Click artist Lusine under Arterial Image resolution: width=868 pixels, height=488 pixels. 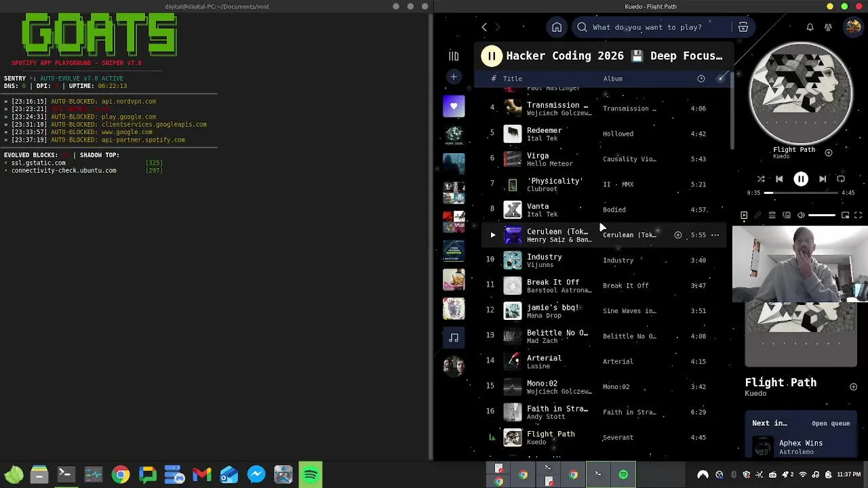538,366
